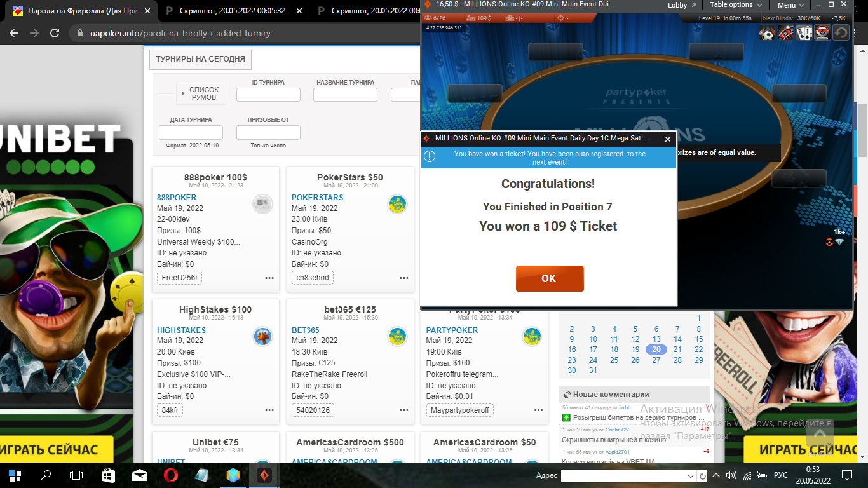
Task: Click the 888POKER card room logo icon
Action: 262,204
